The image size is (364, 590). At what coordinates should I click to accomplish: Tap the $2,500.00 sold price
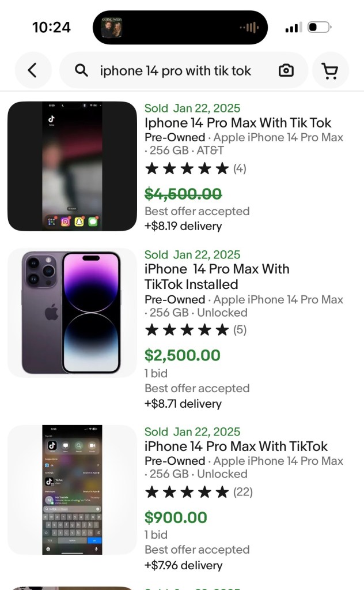(183, 355)
